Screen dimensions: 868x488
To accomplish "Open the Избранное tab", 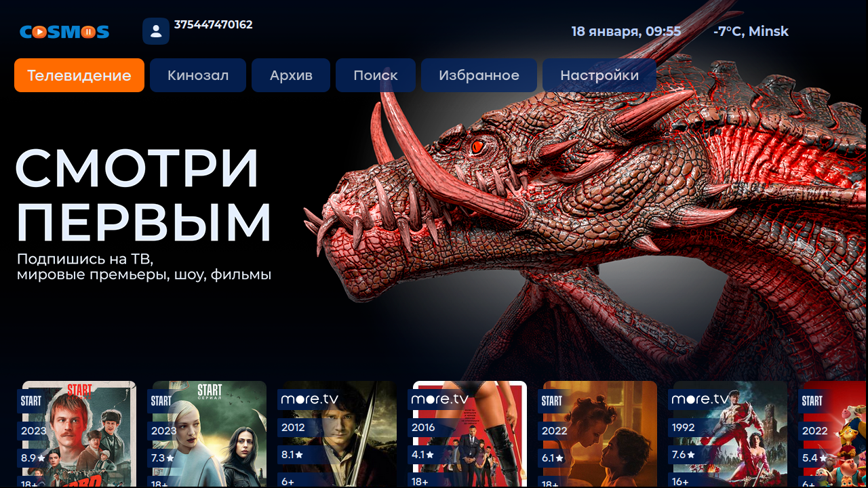I will click(x=479, y=75).
